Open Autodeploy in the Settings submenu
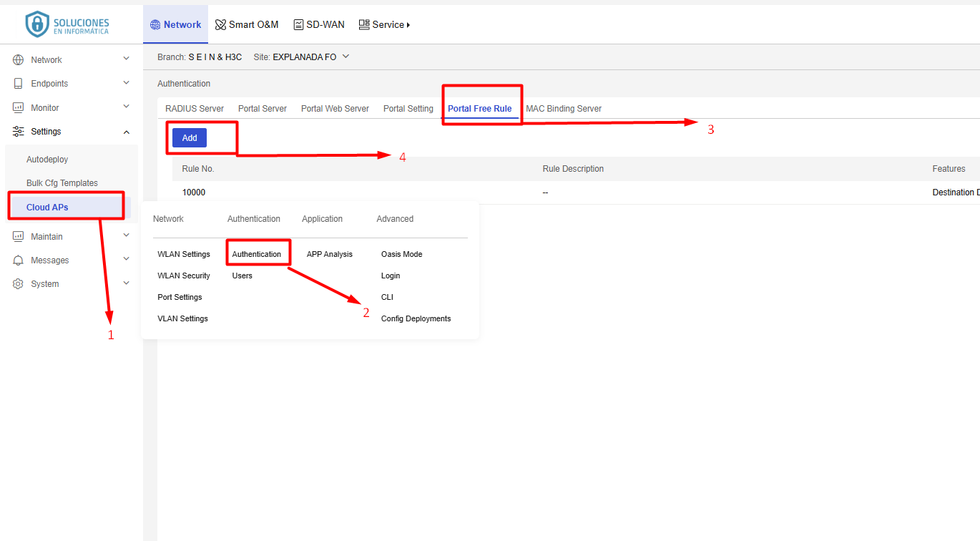Image resolution: width=980 pixels, height=541 pixels. click(x=47, y=160)
